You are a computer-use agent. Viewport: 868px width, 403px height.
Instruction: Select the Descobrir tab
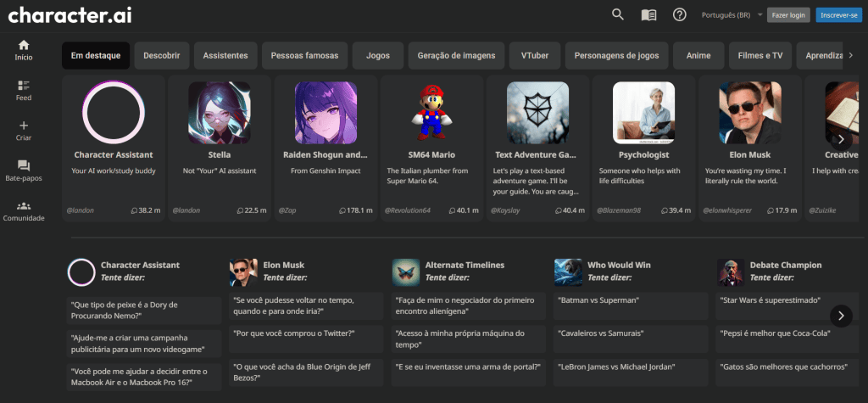click(161, 56)
